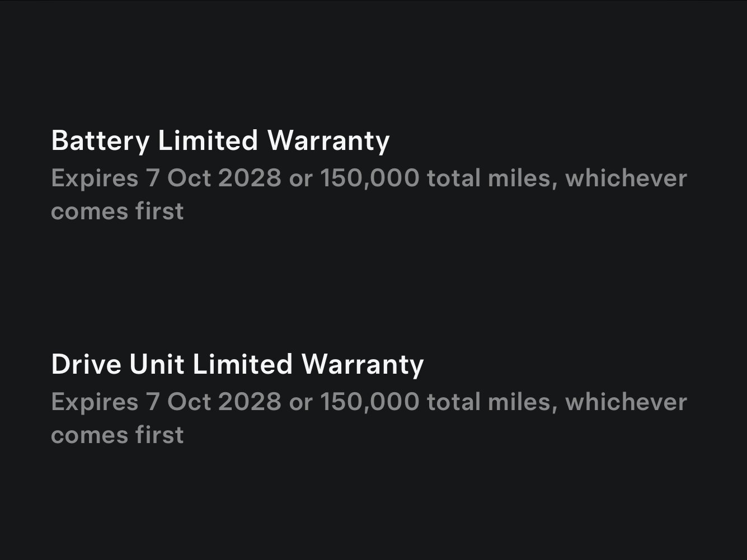Click 'Warranty' in the Battery heading
This screenshot has height=560, width=747.
328,140
